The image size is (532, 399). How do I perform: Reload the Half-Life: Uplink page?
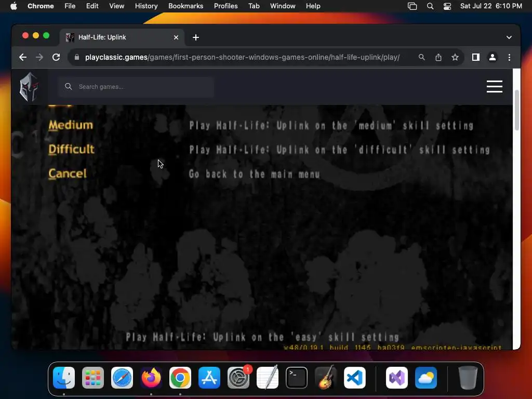tap(56, 57)
